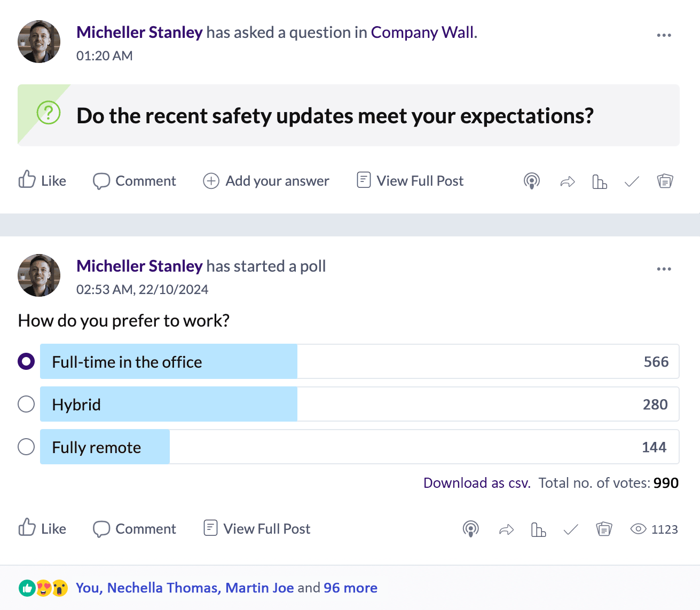Click Micheller Stanley's avatar on the poll post
Screen dimensions: 700x610
tap(39, 275)
